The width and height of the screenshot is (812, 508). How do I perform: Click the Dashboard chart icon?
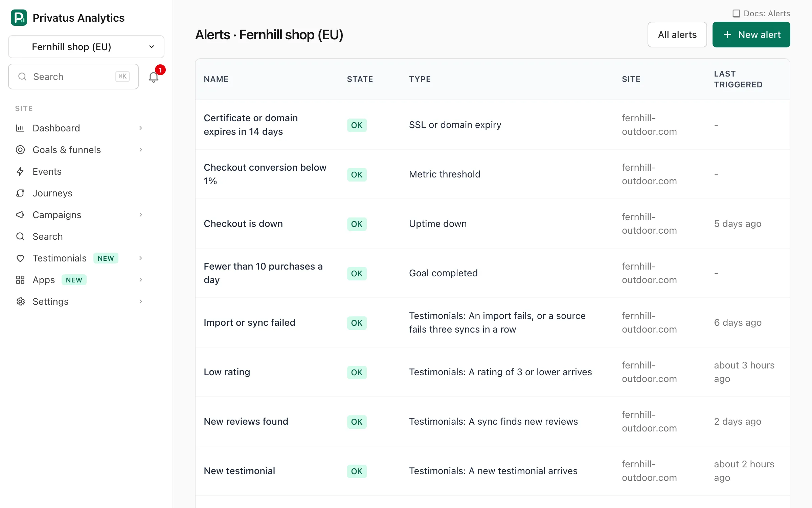click(20, 128)
